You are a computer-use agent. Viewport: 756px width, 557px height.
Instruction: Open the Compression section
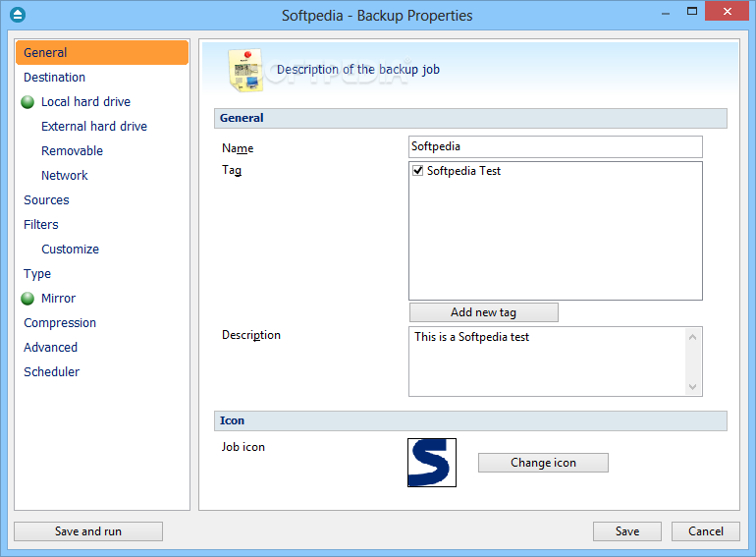click(x=60, y=323)
